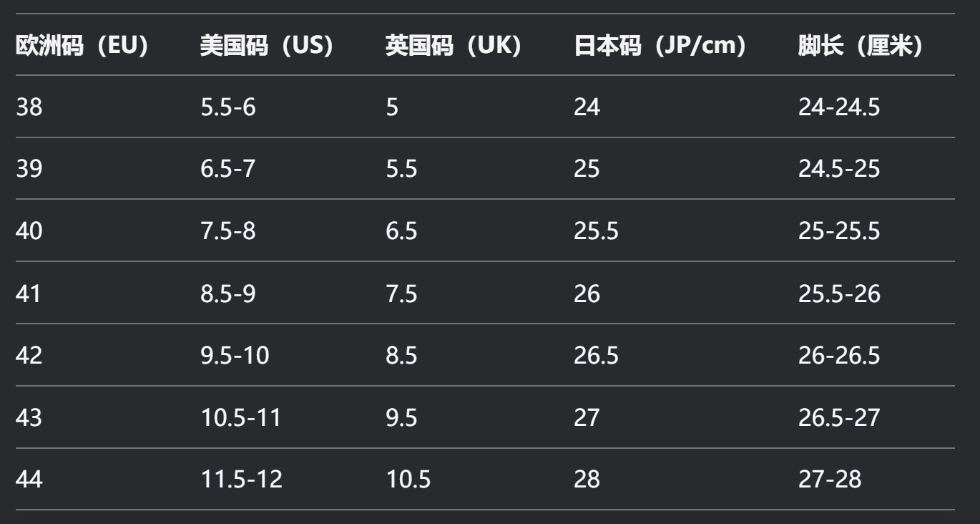Click the 美国码（US）column header
The height and width of the screenshot is (524, 980).
tap(267, 47)
